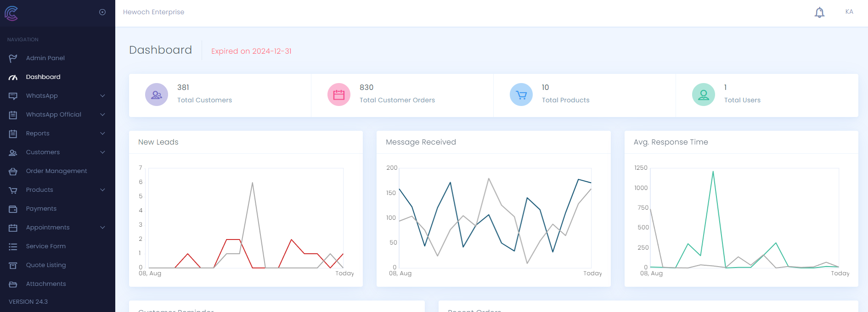
Task: Click the 830 orders count
Action: [366, 87]
